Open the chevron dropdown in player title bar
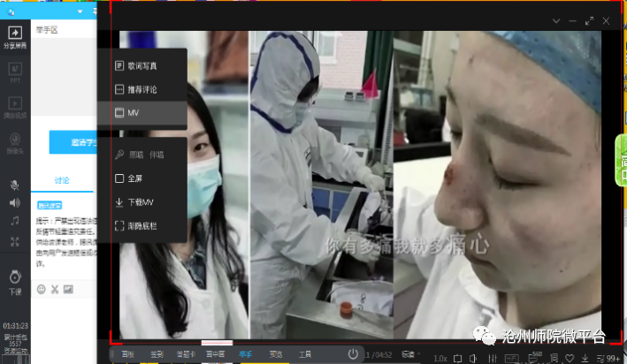Screen dimensions: 627x364 click(556, 20)
